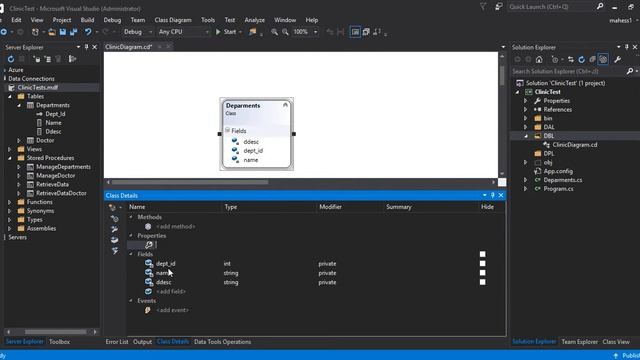640x360 pixels.
Task: Click Connect to Database icon in Server Explorer
Action: point(37,59)
